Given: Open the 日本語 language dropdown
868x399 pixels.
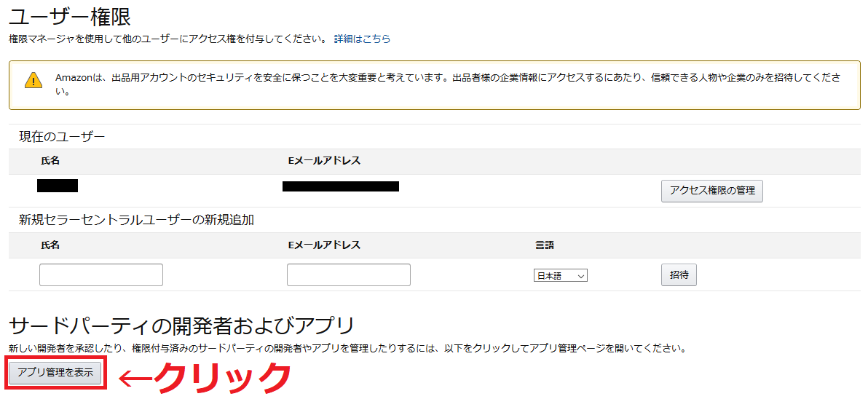Looking at the screenshot, I should (560, 276).
